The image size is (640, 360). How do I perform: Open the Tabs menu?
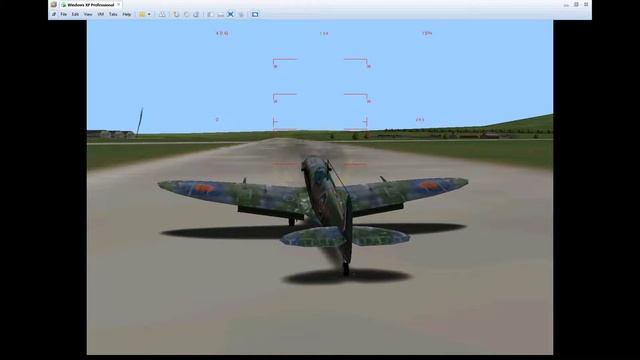(113, 14)
